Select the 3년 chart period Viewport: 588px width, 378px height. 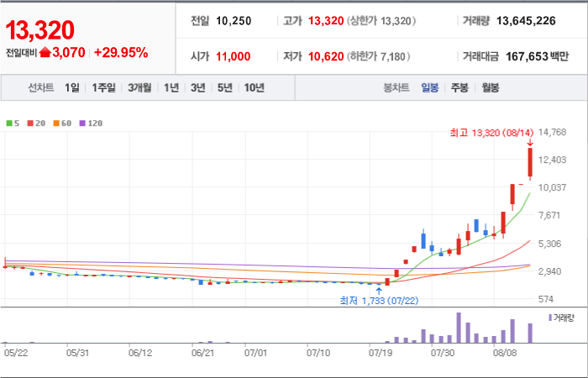click(x=198, y=88)
